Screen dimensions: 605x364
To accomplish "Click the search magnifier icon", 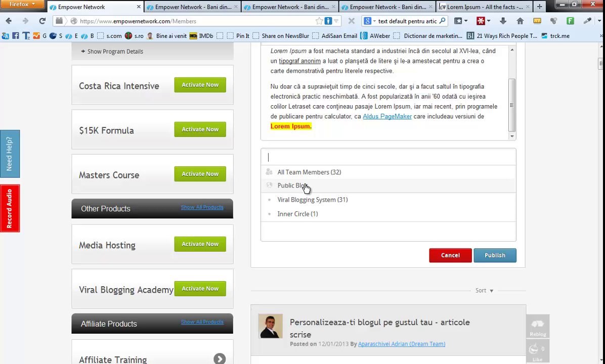I will (x=442, y=21).
